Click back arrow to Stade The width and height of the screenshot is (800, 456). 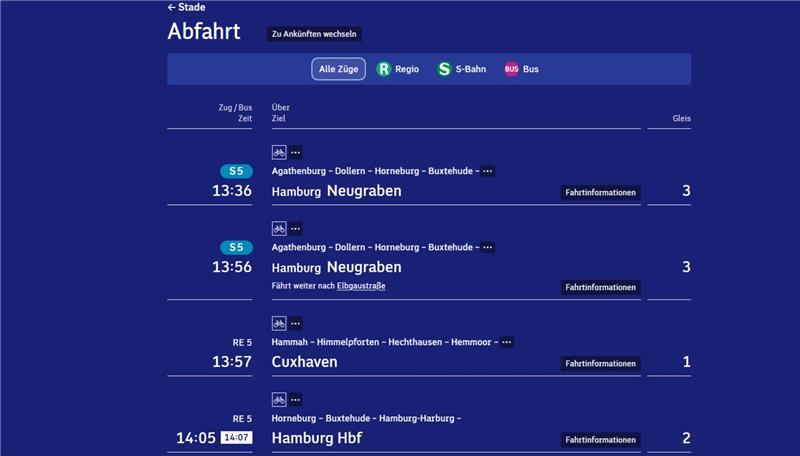point(185,7)
